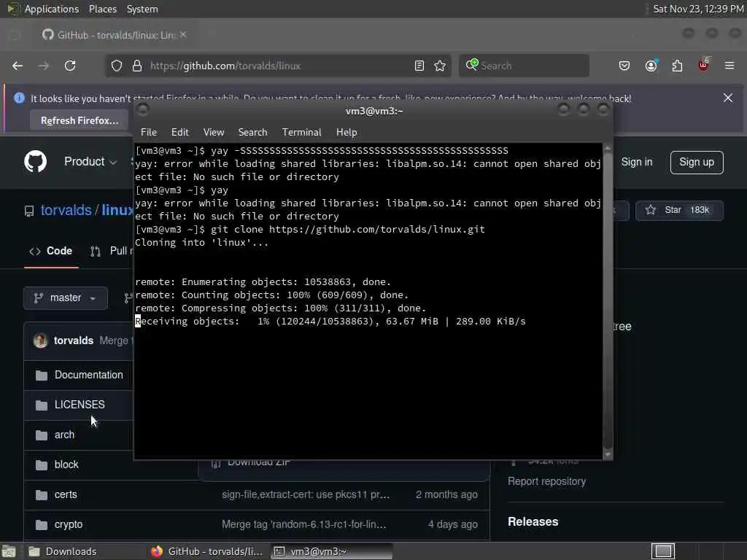747x560 pixels.
Task: Open the System menu in top panel
Action: [142, 9]
